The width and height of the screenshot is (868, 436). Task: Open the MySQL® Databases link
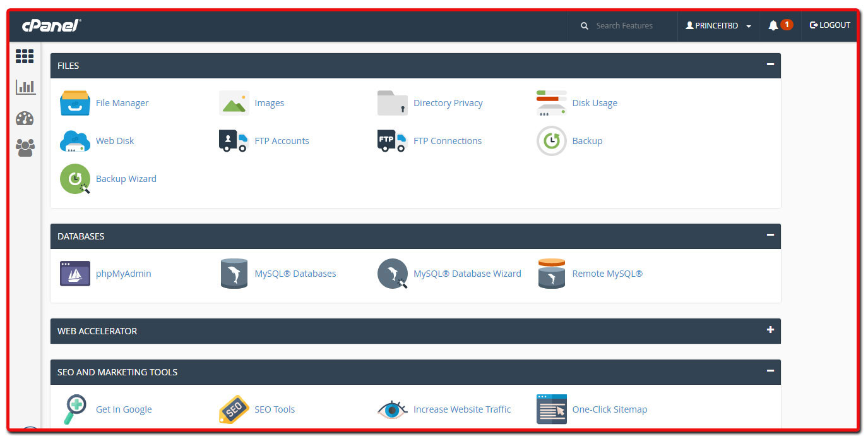295,274
